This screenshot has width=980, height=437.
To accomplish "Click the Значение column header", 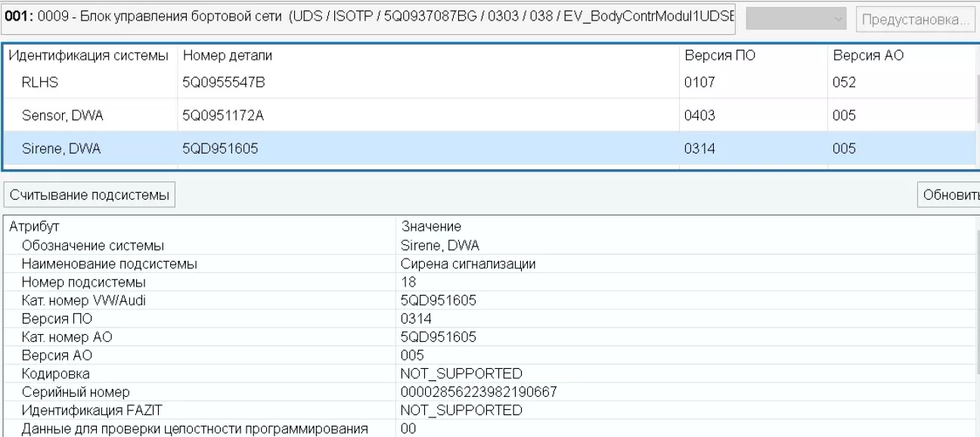I will 431,226.
